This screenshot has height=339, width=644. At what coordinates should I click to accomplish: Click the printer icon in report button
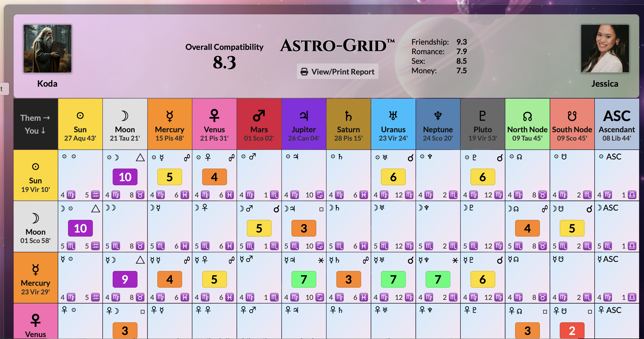pyautogui.click(x=304, y=72)
